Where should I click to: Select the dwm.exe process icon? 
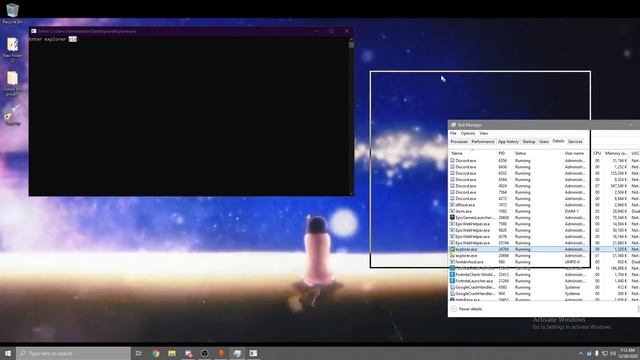tap(452, 211)
